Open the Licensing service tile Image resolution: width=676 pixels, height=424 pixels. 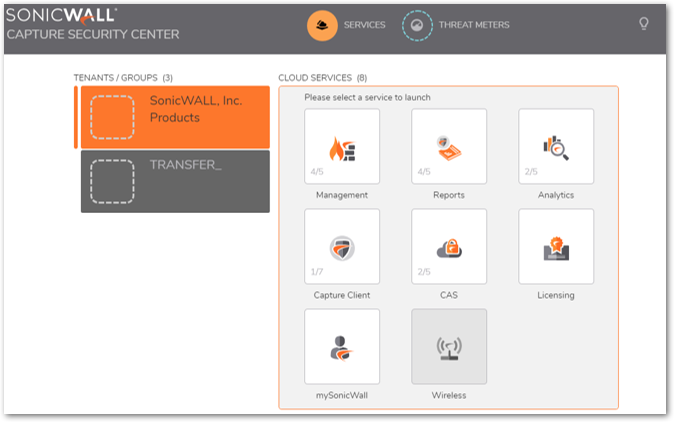(x=556, y=246)
